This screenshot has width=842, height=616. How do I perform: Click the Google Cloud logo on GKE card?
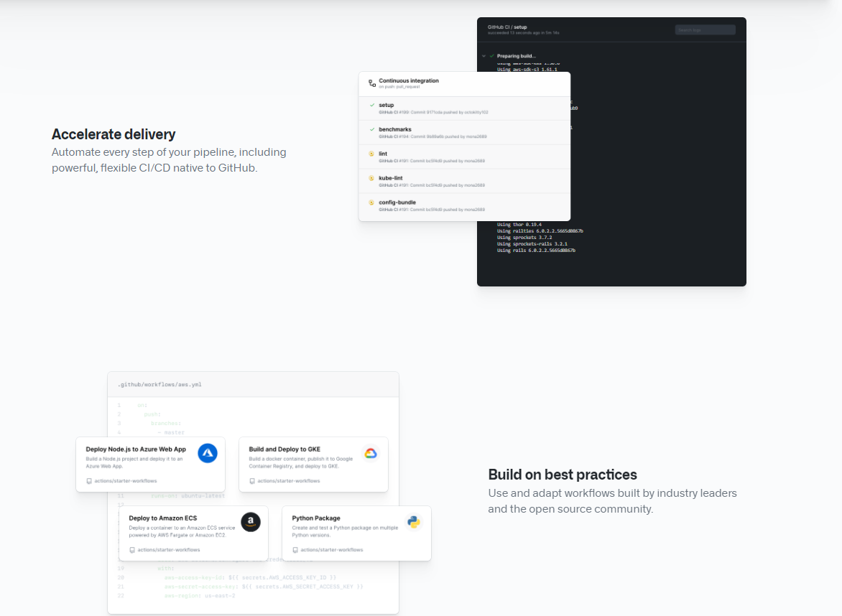371,454
